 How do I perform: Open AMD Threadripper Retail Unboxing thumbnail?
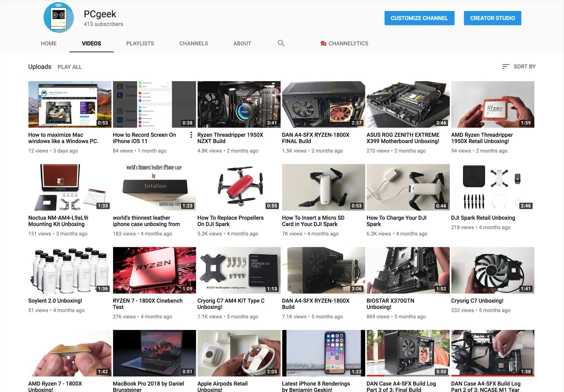coord(493,104)
